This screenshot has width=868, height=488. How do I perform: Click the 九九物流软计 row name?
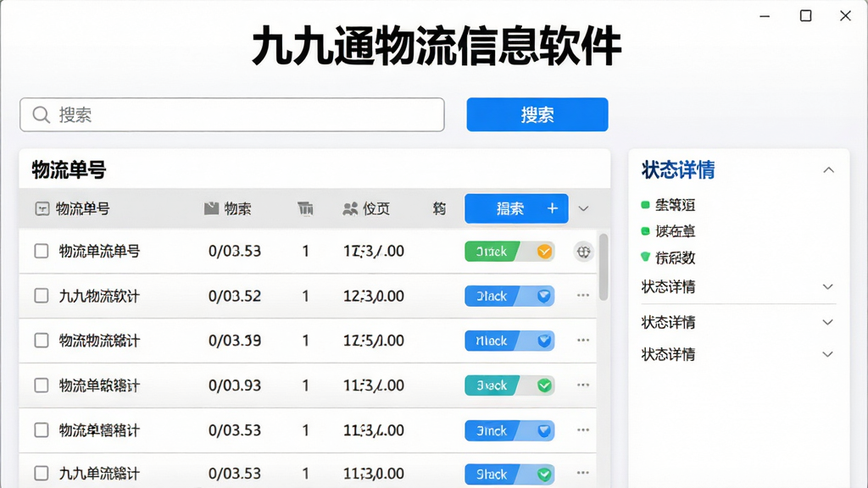coord(100,296)
